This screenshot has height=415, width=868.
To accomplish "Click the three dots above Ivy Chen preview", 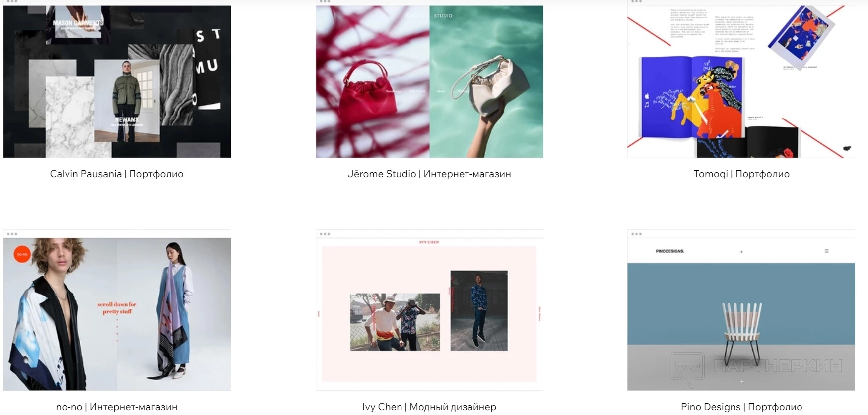I will tap(325, 234).
